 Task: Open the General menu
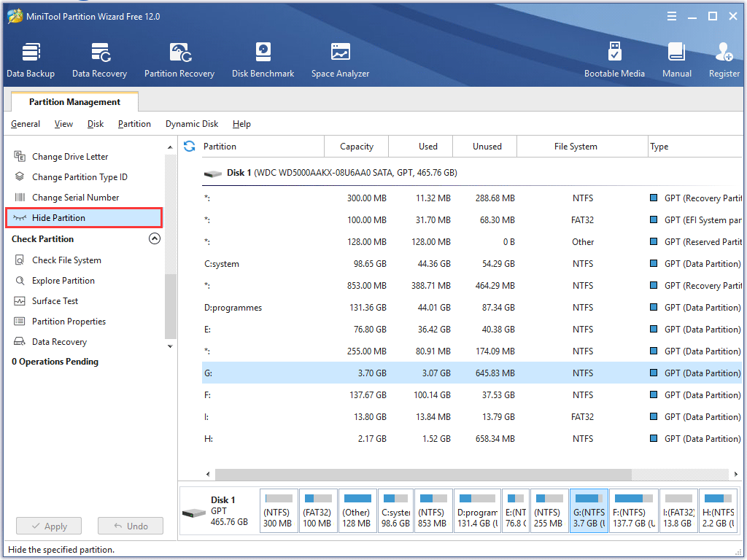pyautogui.click(x=26, y=124)
